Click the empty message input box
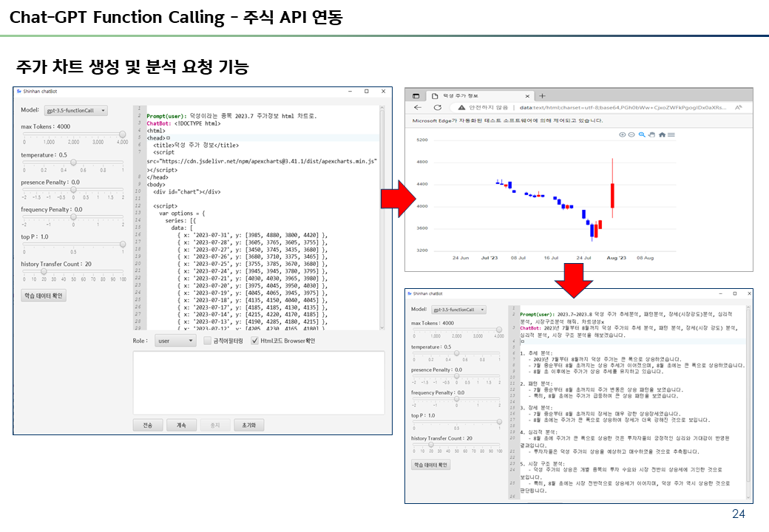 (x=259, y=383)
